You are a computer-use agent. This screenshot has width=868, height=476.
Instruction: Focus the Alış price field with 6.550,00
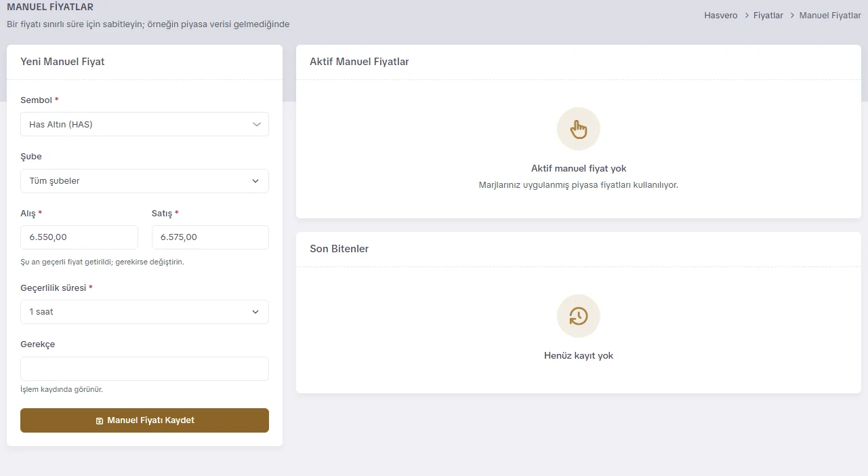79,237
